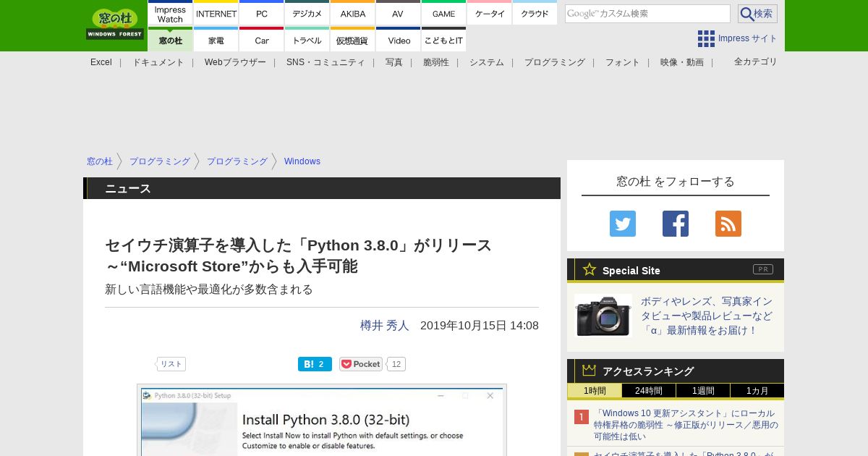Open the プログラミング category in the nav bar
868x456 pixels.
[x=555, y=62]
